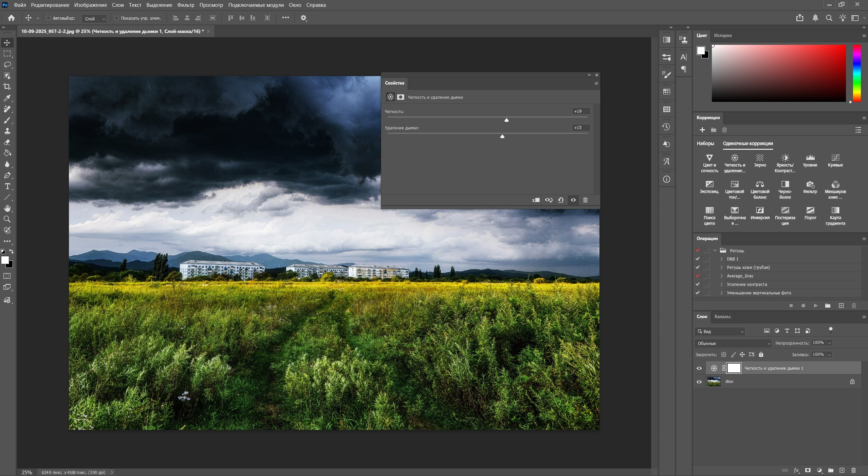Viewport: 868px width, 476px height.
Task: Expand the D&B 1 action group
Action: (721, 259)
